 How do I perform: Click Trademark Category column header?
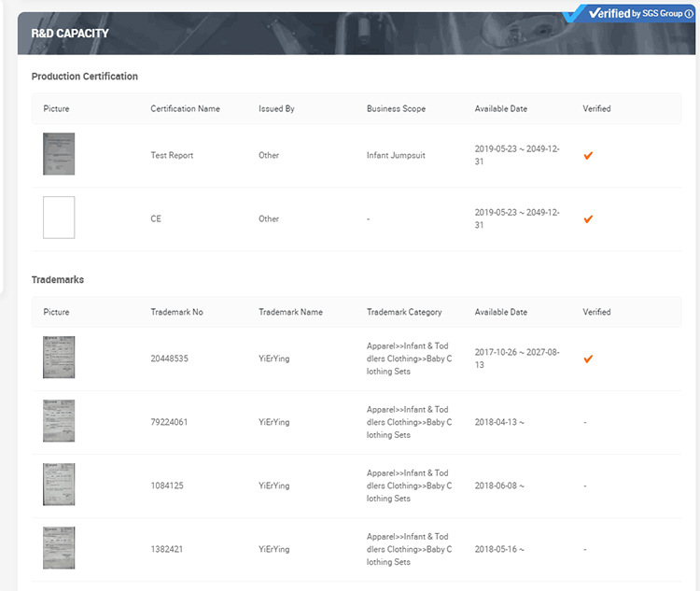click(x=404, y=312)
